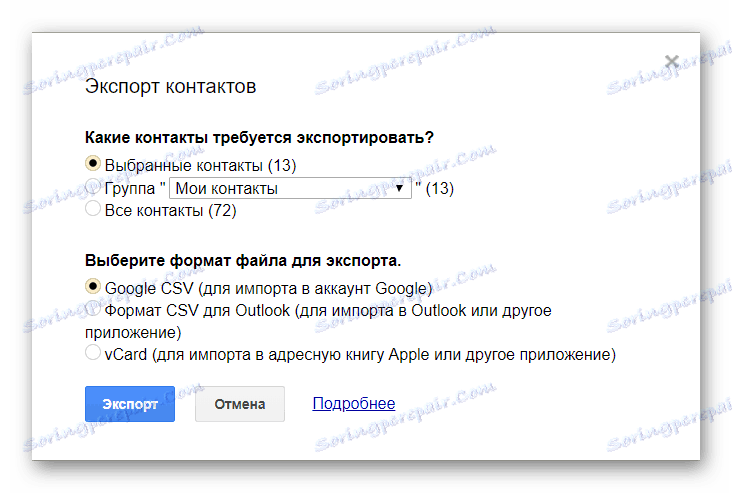Click the Все контакты (72) label
732x493 pixels.
click(x=170, y=211)
